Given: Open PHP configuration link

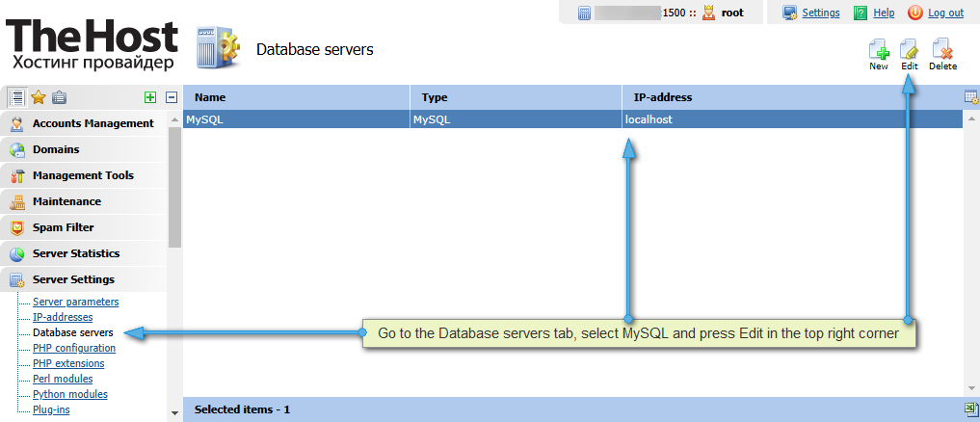Looking at the screenshot, I should click(74, 348).
